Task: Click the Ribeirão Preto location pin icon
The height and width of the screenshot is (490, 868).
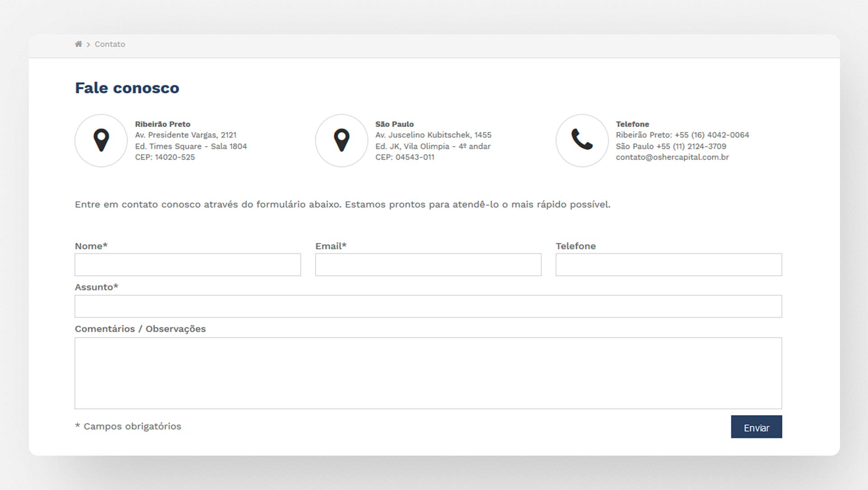Action: (101, 140)
